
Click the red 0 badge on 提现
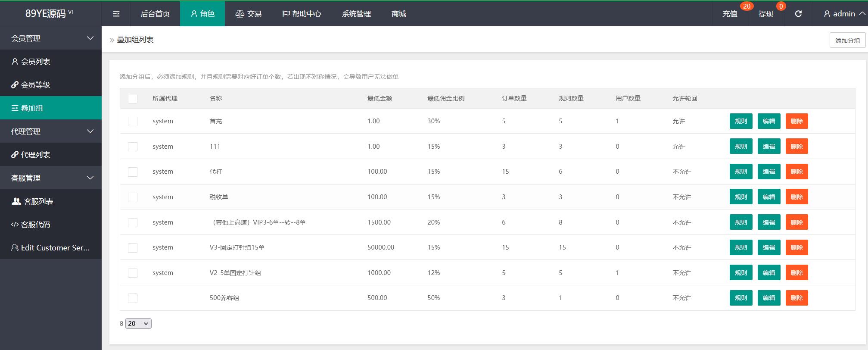[x=781, y=6]
